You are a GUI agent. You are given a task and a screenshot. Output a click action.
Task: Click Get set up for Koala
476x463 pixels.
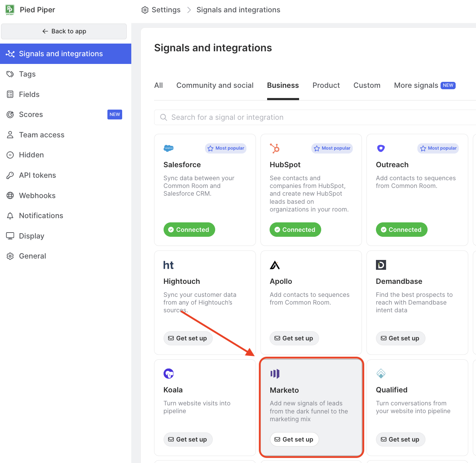point(188,439)
